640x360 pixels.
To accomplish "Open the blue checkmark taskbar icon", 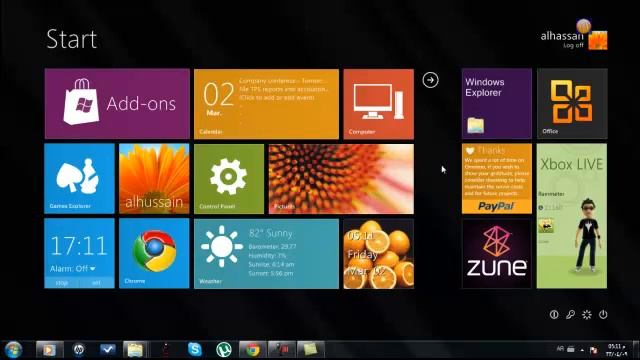I will coord(107,350).
